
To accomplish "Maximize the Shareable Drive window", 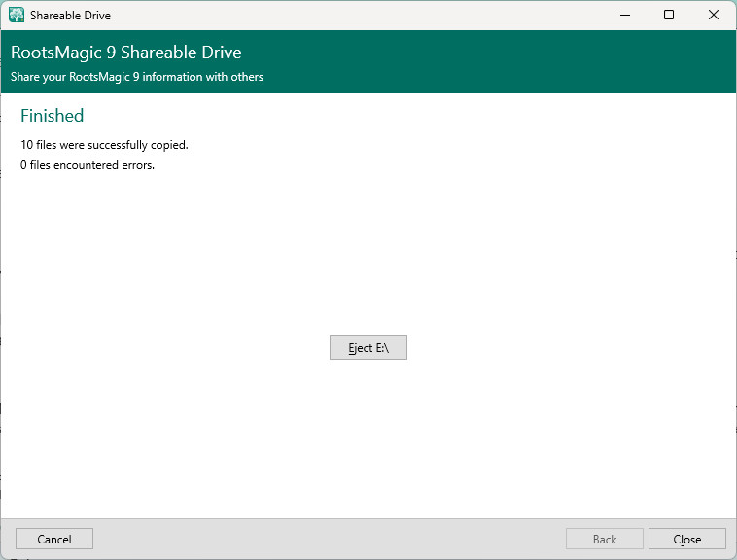I will pyautogui.click(x=669, y=16).
